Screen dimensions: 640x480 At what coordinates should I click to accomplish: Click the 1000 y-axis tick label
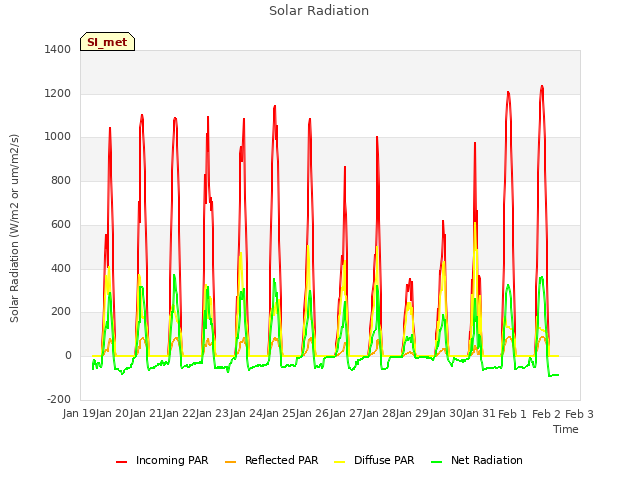coord(58,137)
